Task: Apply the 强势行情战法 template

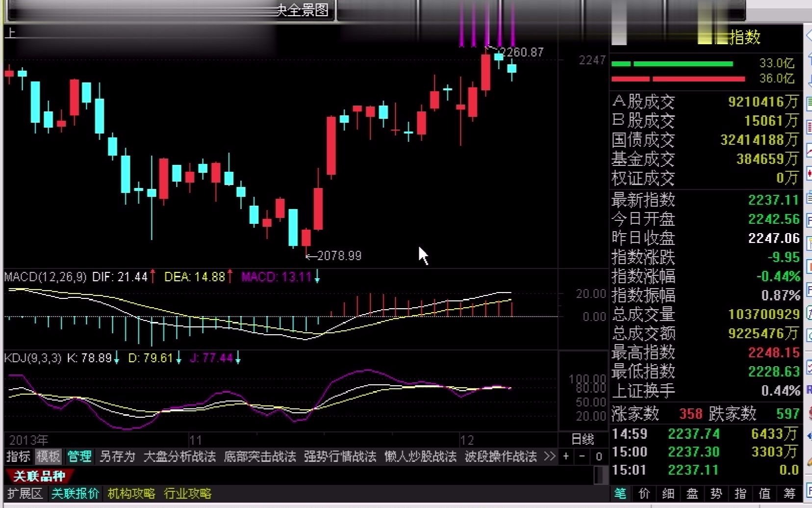Action: click(340, 456)
